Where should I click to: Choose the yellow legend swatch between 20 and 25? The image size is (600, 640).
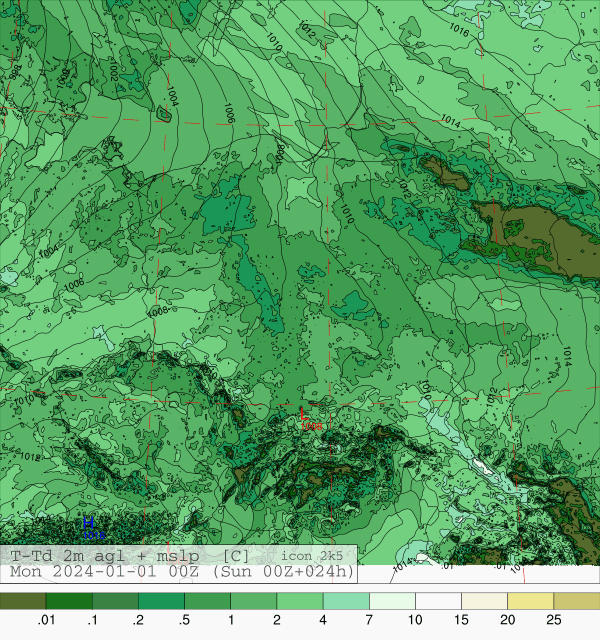531,601
